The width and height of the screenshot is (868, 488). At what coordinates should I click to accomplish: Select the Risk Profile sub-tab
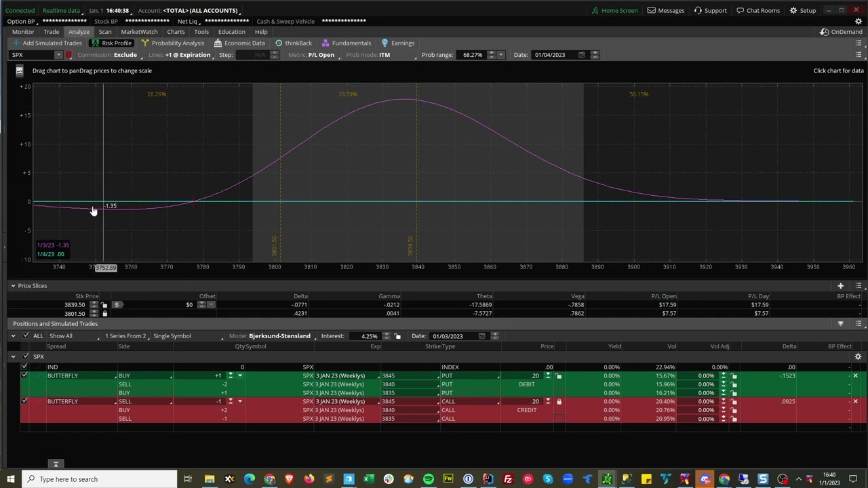point(113,43)
